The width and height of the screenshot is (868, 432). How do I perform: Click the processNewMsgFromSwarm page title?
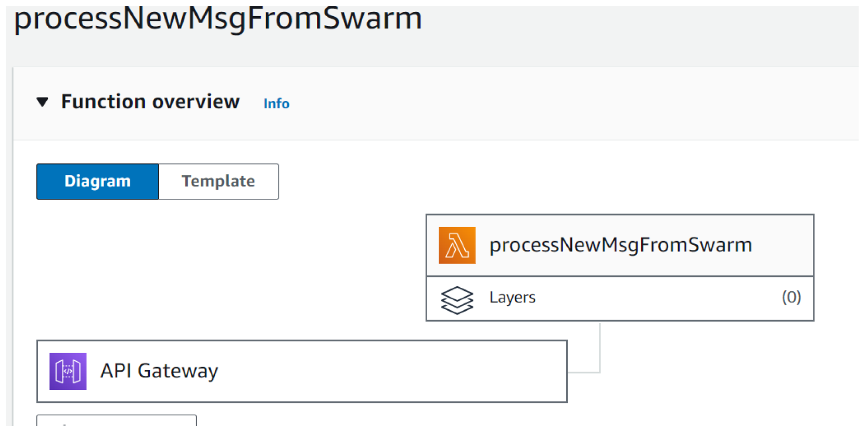[218, 19]
